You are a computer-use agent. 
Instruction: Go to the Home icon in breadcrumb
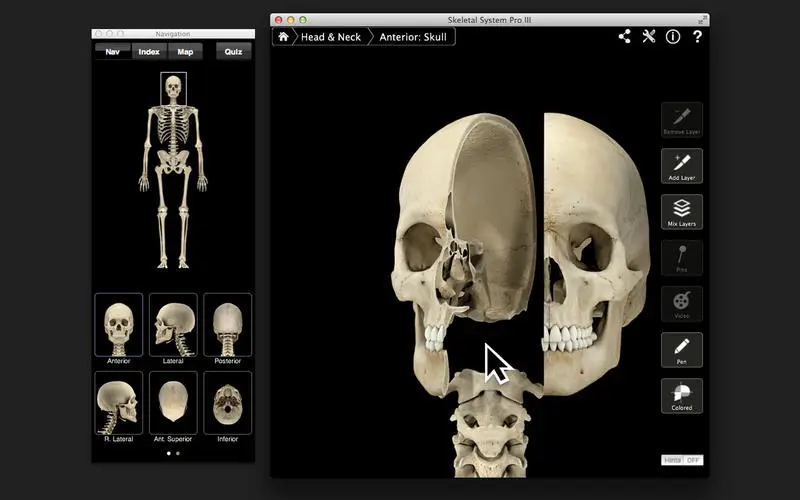283,37
